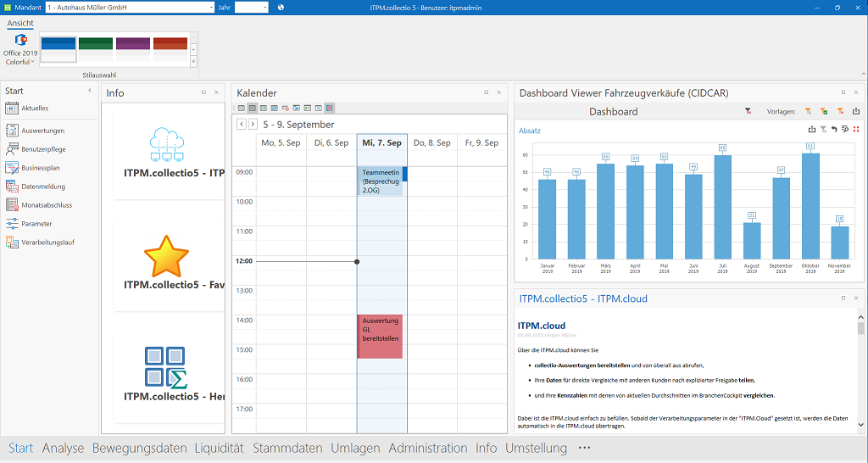
Task: Switch to Stammdaten in the bottom navigation
Action: click(288, 448)
